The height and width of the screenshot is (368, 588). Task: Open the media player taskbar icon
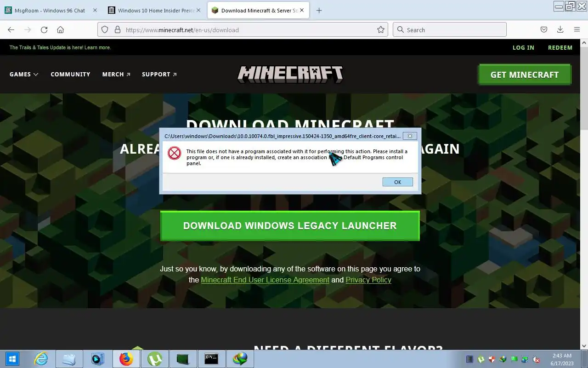(98, 359)
